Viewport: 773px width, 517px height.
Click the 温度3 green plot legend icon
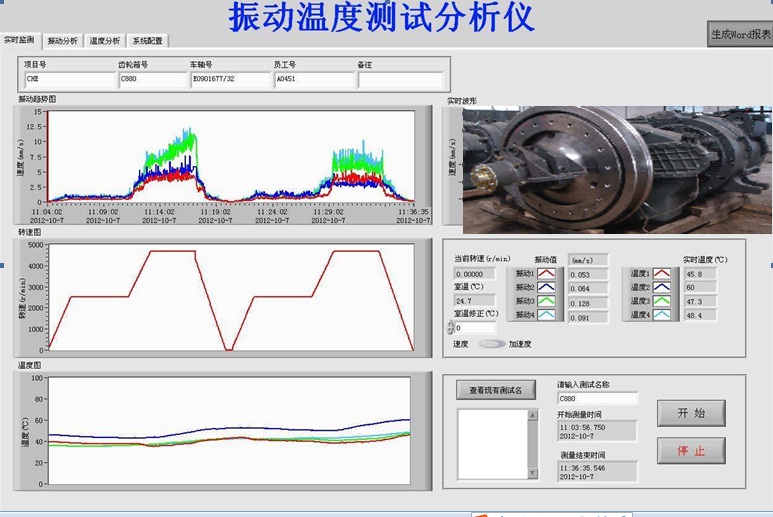pyautogui.click(x=662, y=301)
